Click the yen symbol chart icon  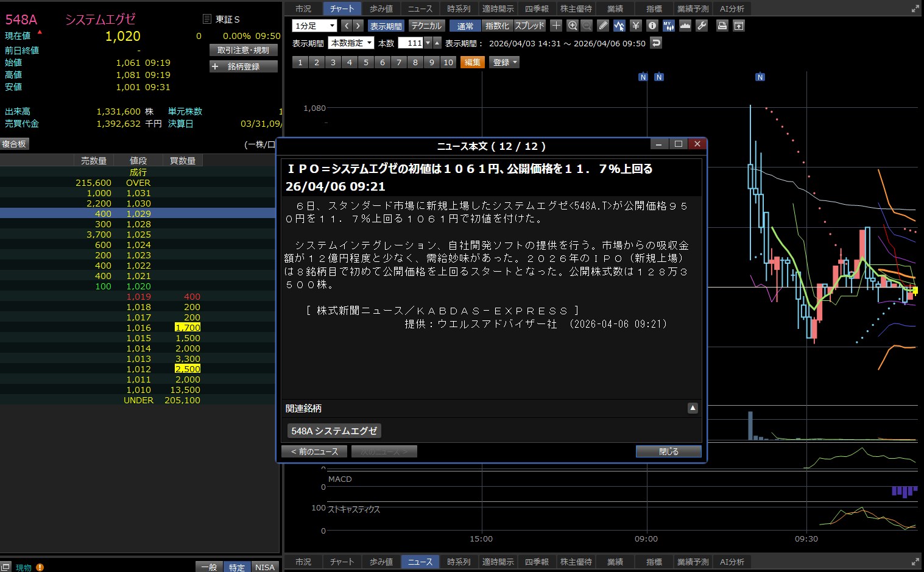pyautogui.click(x=636, y=26)
